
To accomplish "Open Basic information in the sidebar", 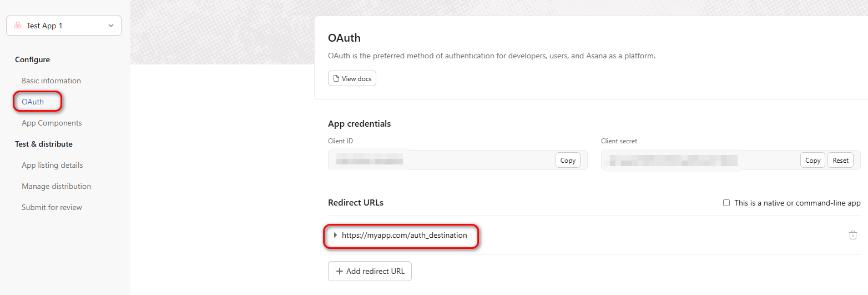I will 51,81.
